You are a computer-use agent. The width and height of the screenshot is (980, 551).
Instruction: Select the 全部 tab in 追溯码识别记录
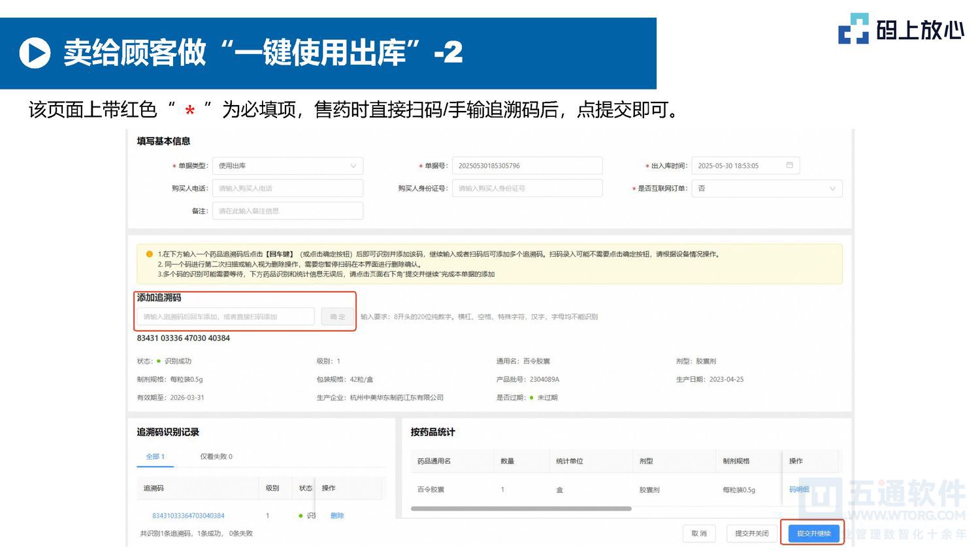tap(155, 457)
